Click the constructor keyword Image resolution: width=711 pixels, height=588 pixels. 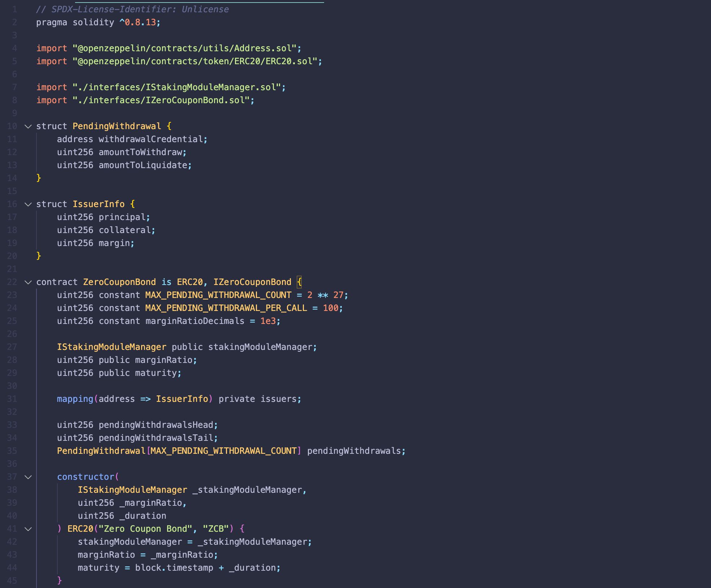(x=86, y=477)
